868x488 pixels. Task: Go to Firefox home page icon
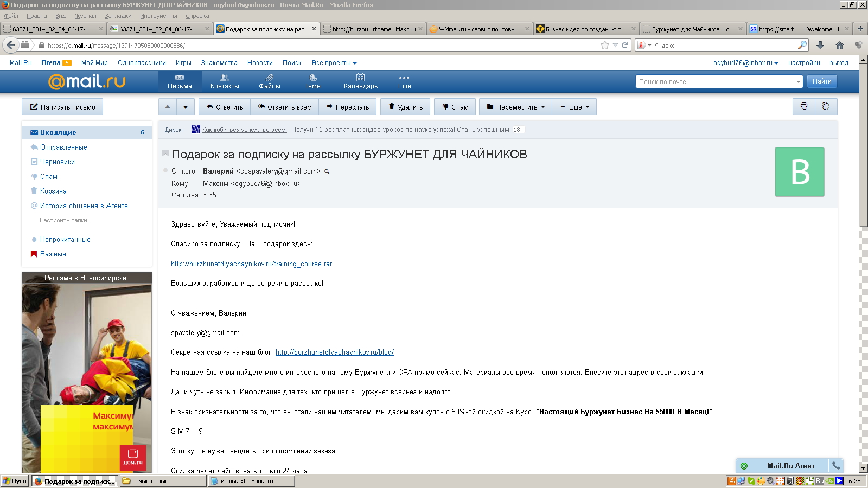coord(840,46)
